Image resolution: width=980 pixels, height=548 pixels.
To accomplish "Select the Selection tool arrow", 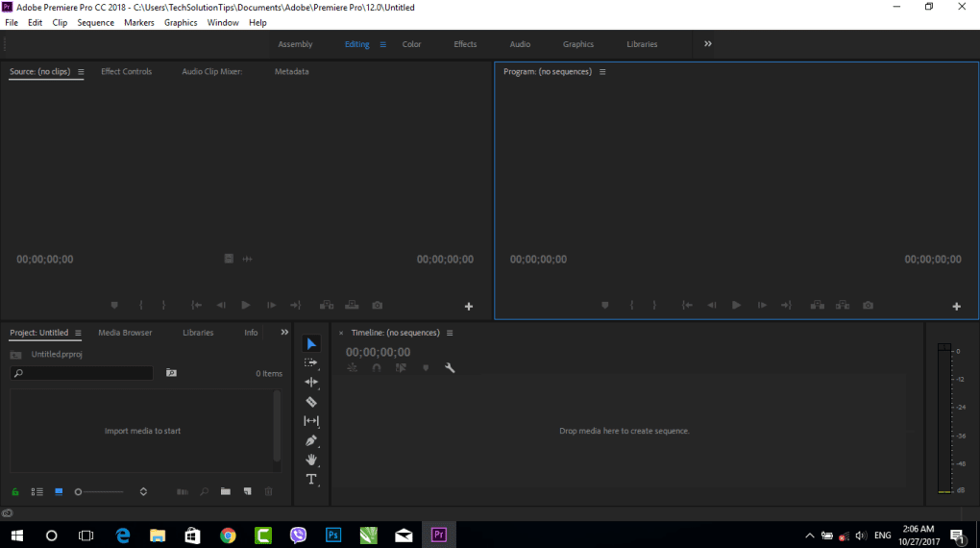I will point(311,343).
